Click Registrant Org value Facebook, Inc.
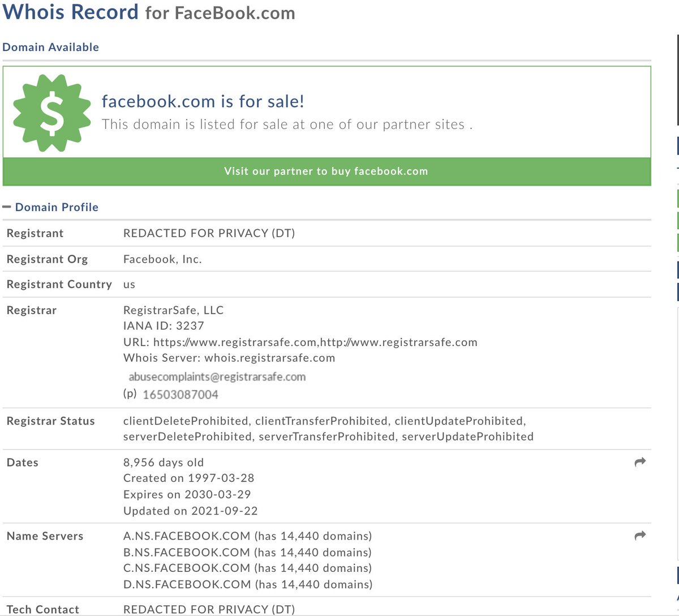Image resolution: width=679 pixels, height=616 pixels. pos(162,259)
